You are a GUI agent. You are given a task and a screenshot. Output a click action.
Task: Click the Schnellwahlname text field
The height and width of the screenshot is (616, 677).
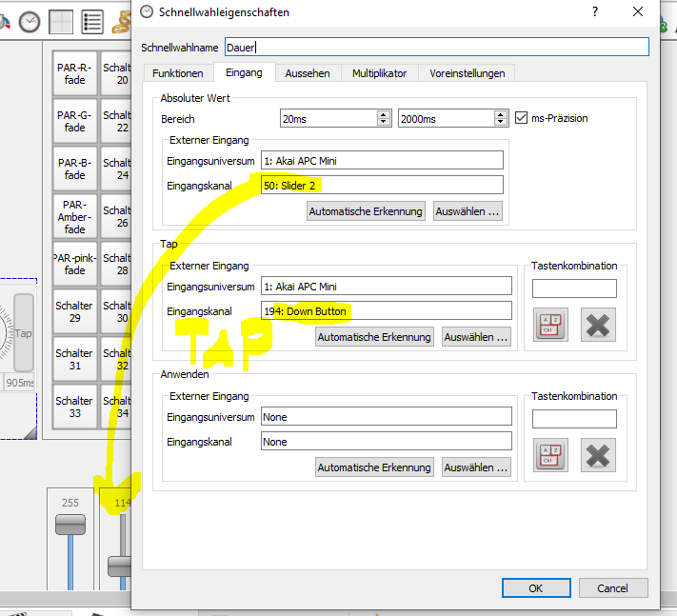pyautogui.click(x=436, y=47)
